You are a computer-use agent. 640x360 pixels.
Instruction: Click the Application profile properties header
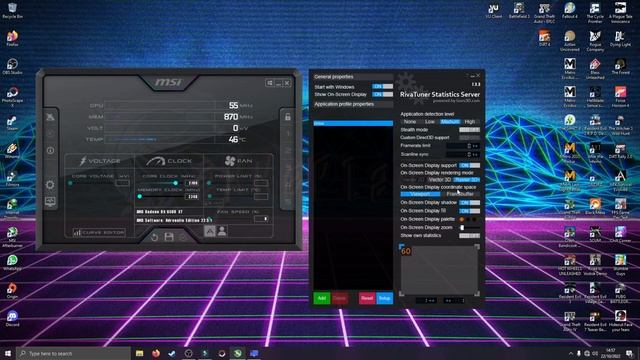353,104
